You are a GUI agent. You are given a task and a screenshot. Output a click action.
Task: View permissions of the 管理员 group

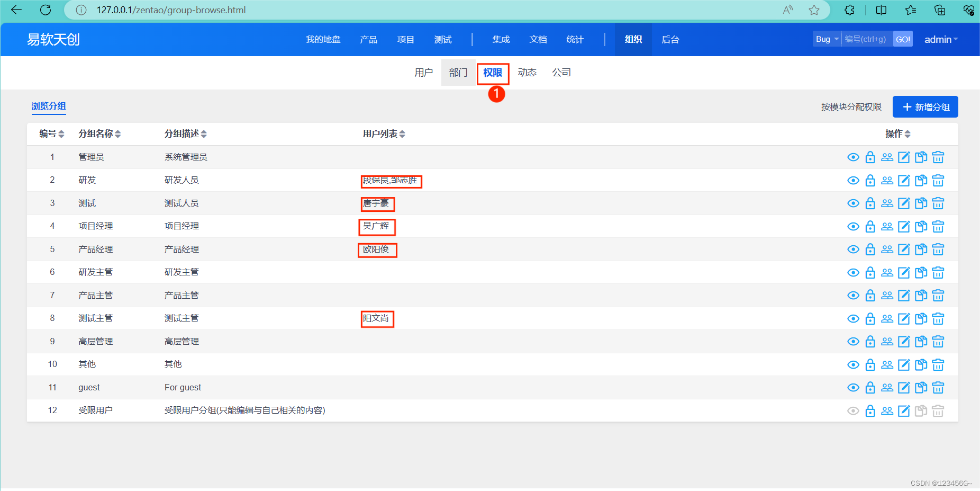853,157
